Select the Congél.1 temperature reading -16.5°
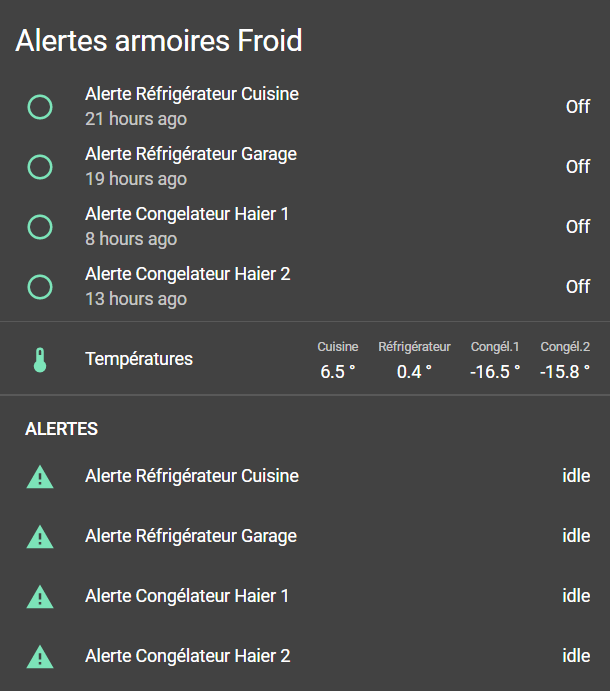This screenshot has width=610, height=691. (x=495, y=371)
